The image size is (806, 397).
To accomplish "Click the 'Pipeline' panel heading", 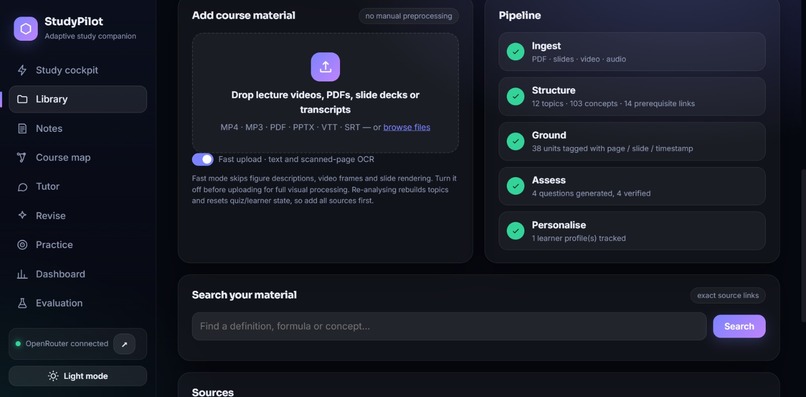I will click(520, 15).
